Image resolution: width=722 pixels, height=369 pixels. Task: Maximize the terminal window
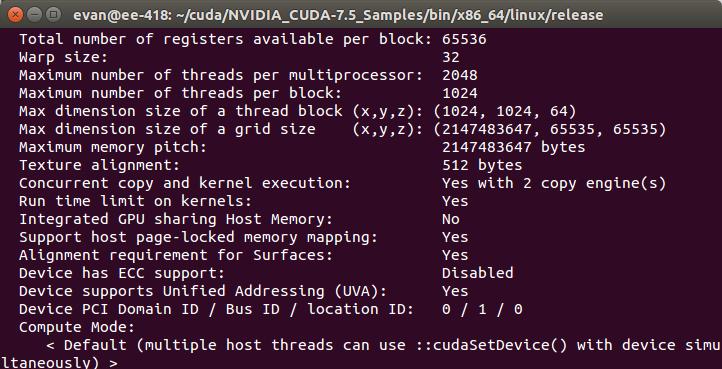tap(54, 15)
